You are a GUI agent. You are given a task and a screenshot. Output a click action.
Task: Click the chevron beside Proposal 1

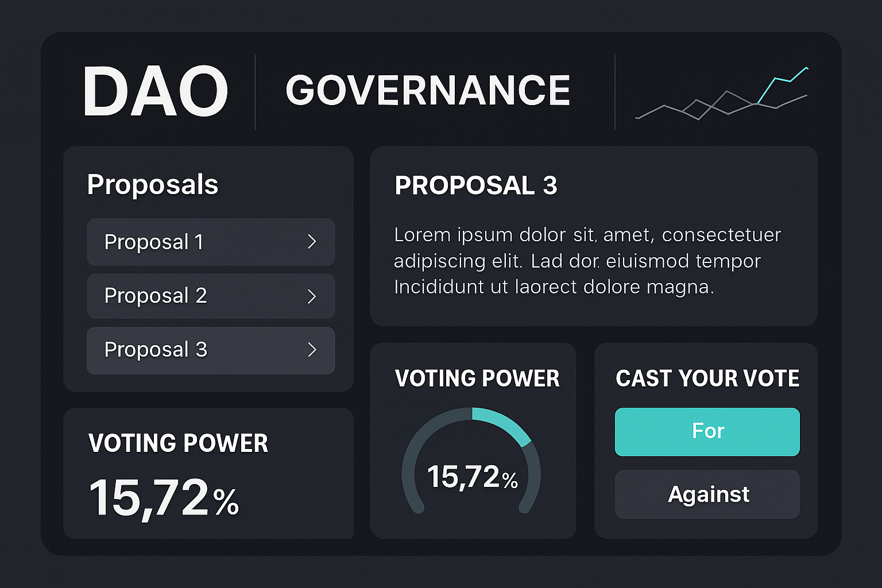[312, 242]
